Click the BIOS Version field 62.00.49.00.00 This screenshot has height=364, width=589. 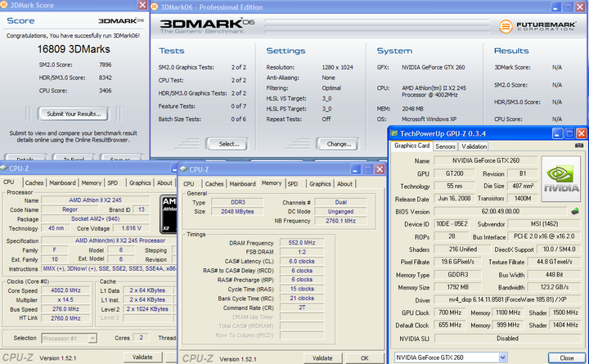[x=501, y=211]
